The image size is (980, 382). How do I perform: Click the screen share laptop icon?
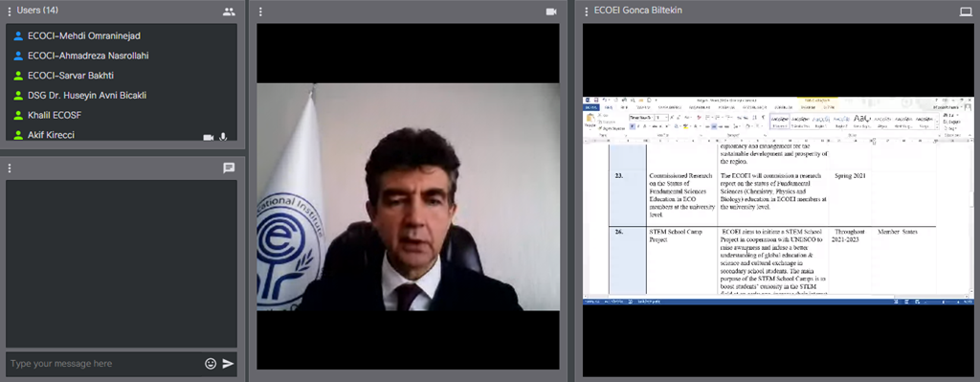(x=966, y=11)
